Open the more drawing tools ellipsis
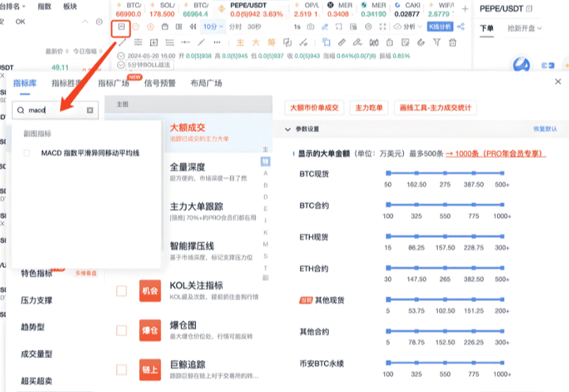Viewport: 569px width, 392px height. pyautogui.click(x=217, y=43)
